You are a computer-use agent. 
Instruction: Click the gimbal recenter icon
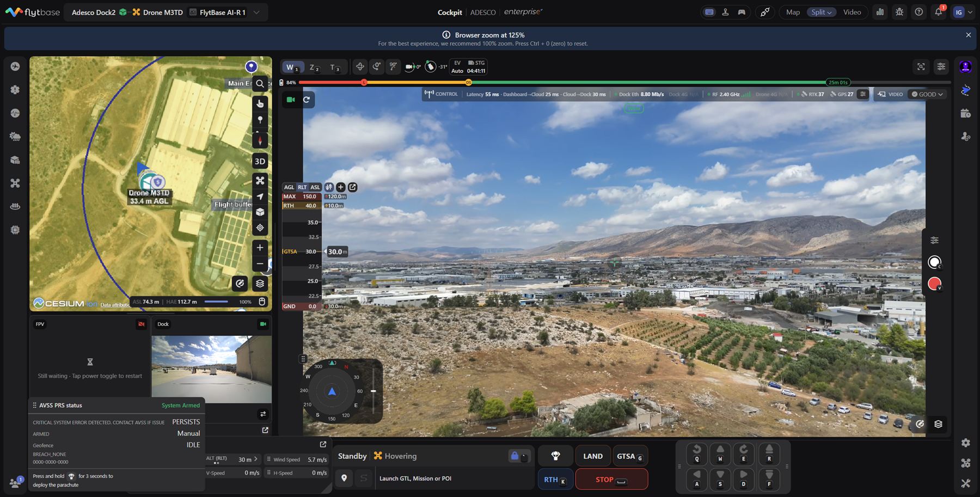(x=360, y=66)
